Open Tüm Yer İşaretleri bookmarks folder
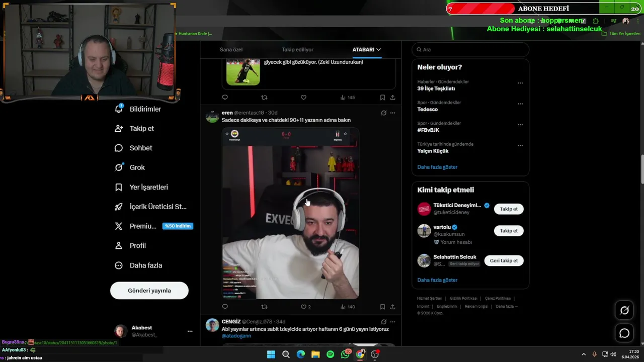This screenshot has width=644, height=362. 621,34
